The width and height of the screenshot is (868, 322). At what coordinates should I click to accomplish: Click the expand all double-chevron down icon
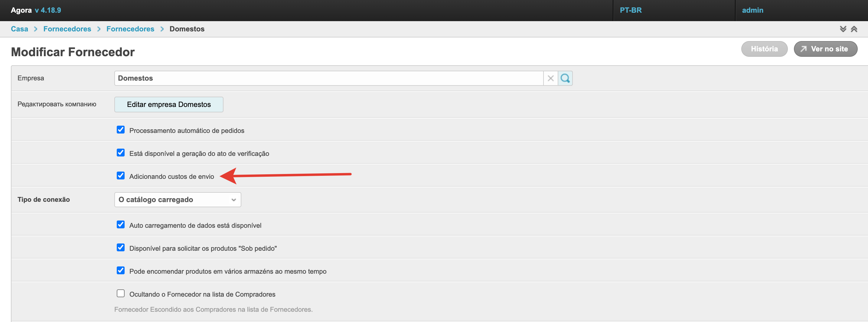click(843, 29)
